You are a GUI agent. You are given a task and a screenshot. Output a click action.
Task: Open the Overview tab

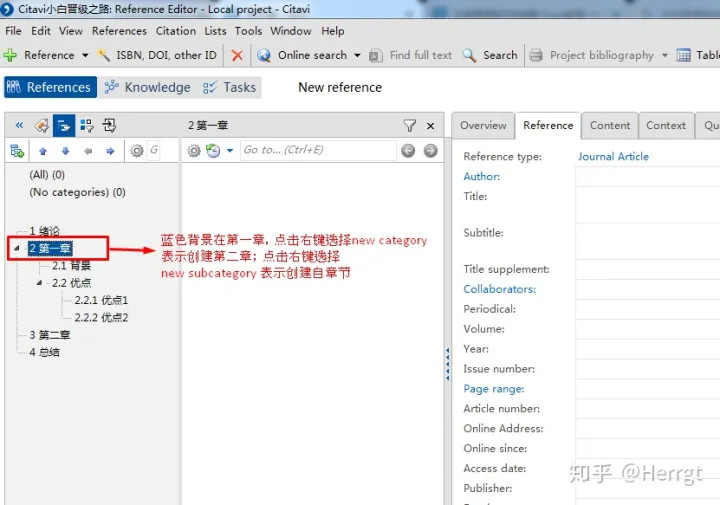(483, 125)
